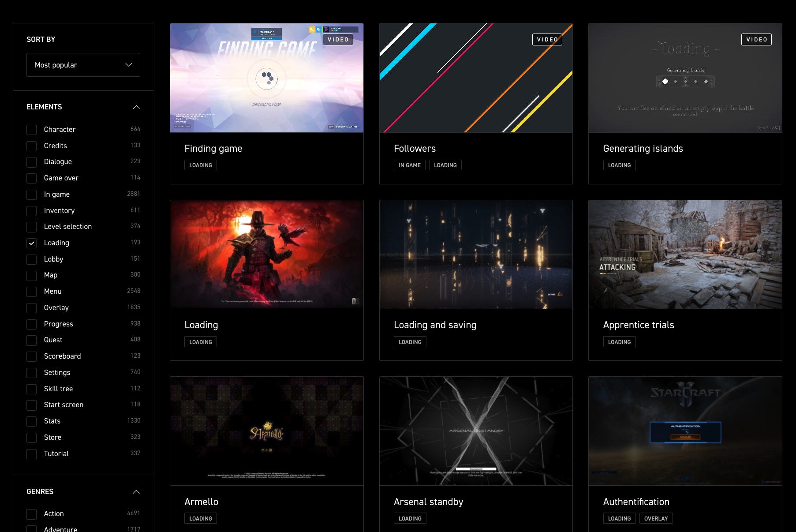Go to the Followers card title
The image size is (796, 532).
point(415,149)
